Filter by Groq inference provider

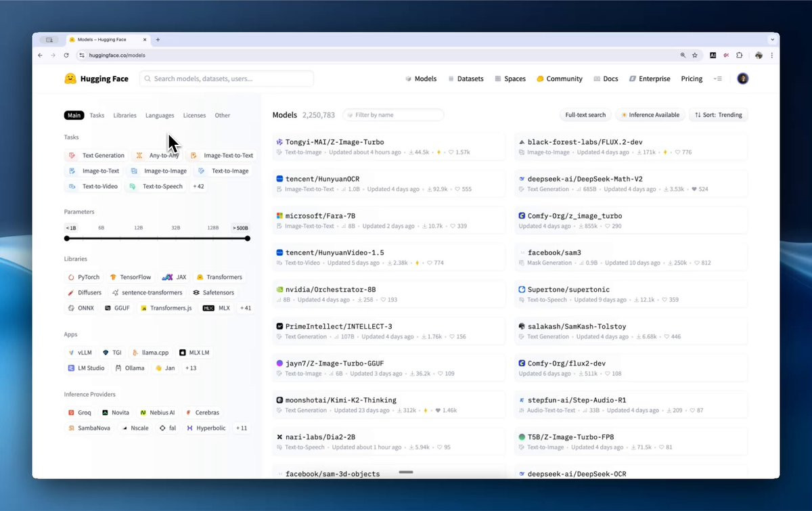(x=79, y=412)
